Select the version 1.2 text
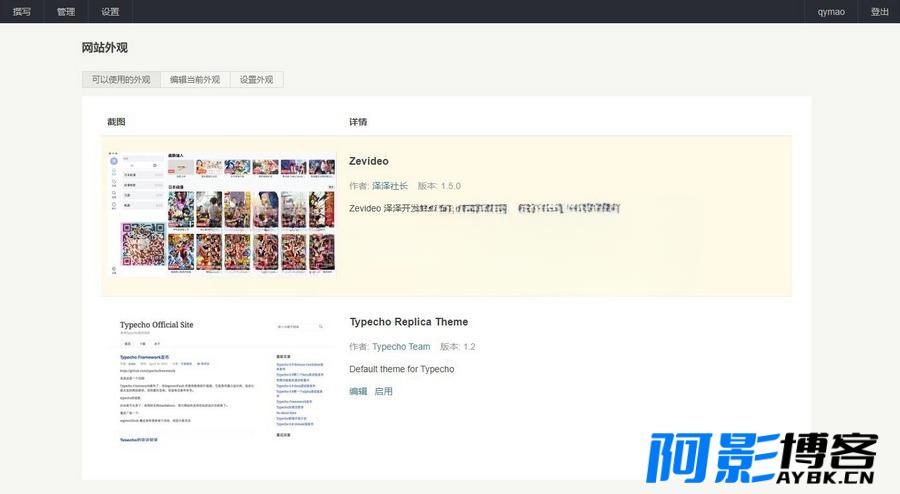This screenshot has width=900, height=494. (x=457, y=347)
